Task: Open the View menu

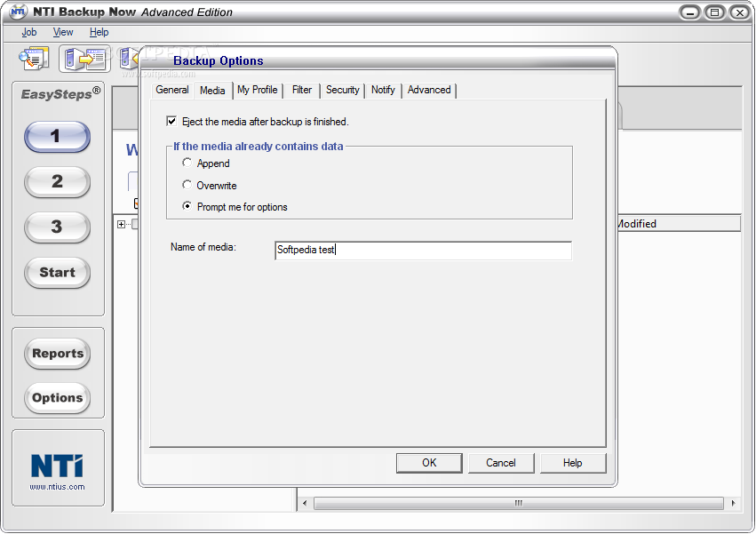Action: coord(63,32)
